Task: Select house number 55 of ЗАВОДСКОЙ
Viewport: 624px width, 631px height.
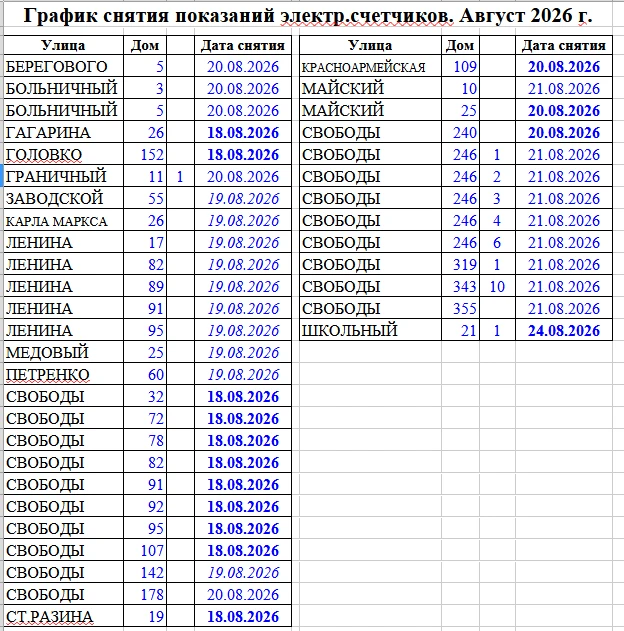Action: (145, 198)
